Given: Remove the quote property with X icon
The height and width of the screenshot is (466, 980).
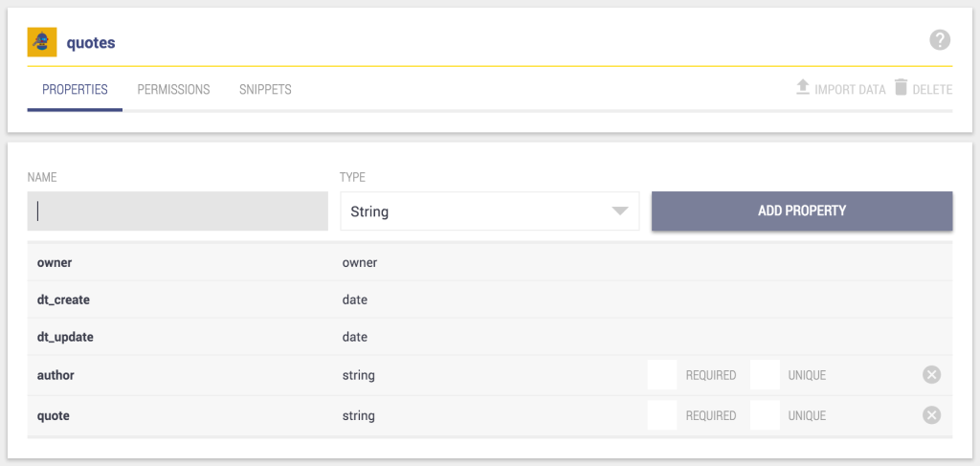Looking at the screenshot, I should click(931, 415).
